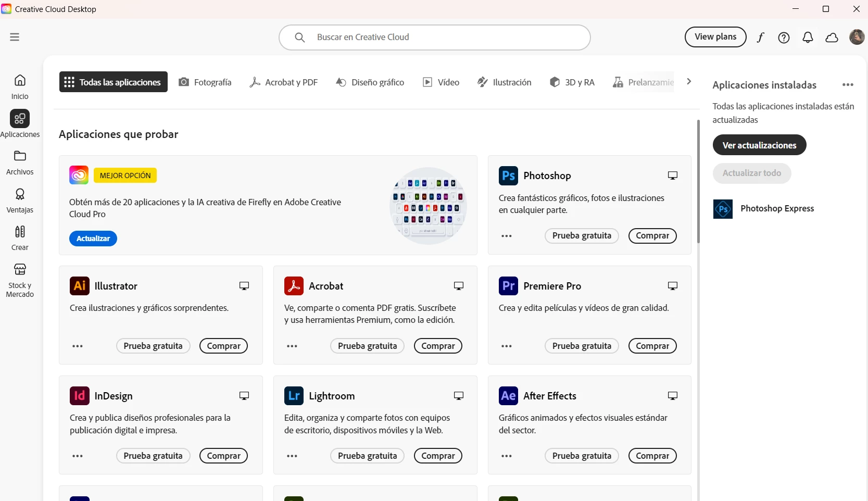Click the View plans button
The width and height of the screenshot is (868, 501).
pos(715,37)
